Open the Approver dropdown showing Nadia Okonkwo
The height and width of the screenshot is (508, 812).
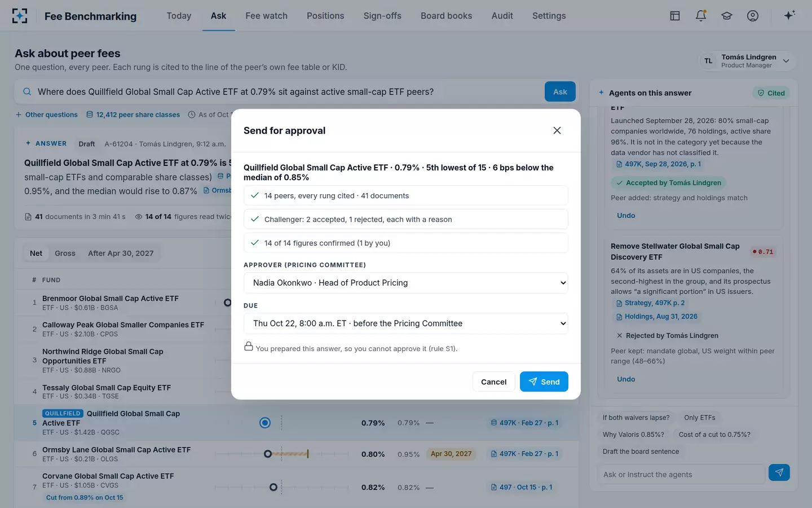pos(405,283)
